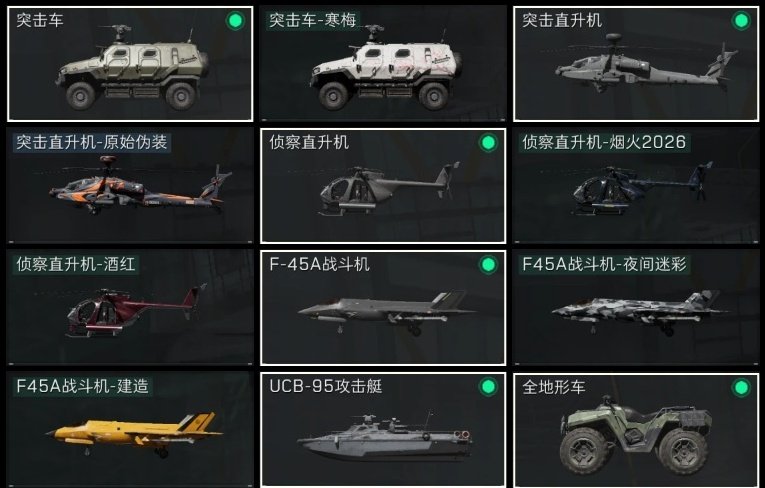Toggle green equipped dot on 全地形车
The image size is (765, 488).
pos(741,387)
